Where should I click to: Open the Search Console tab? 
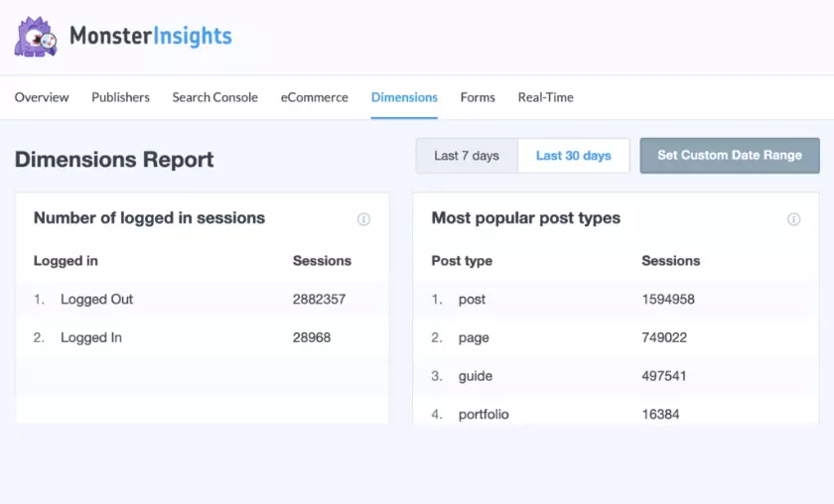coord(214,97)
